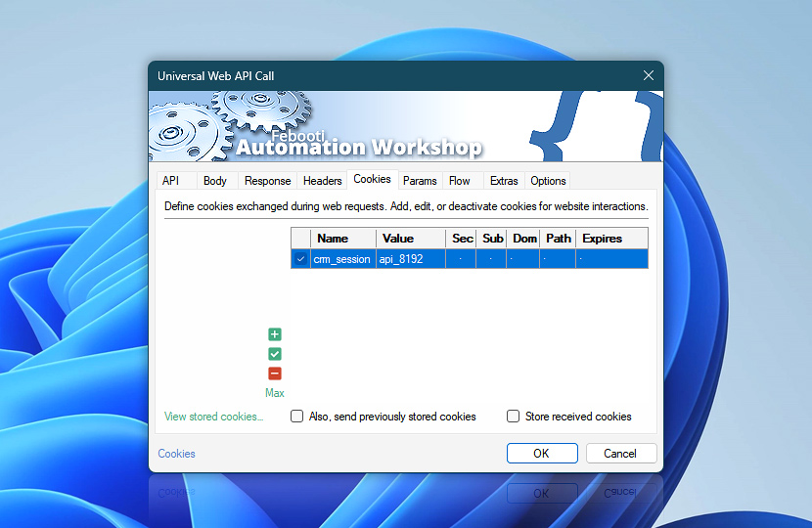Click the Name column header
Image resolution: width=812 pixels, height=528 pixels.
[x=343, y=239]
